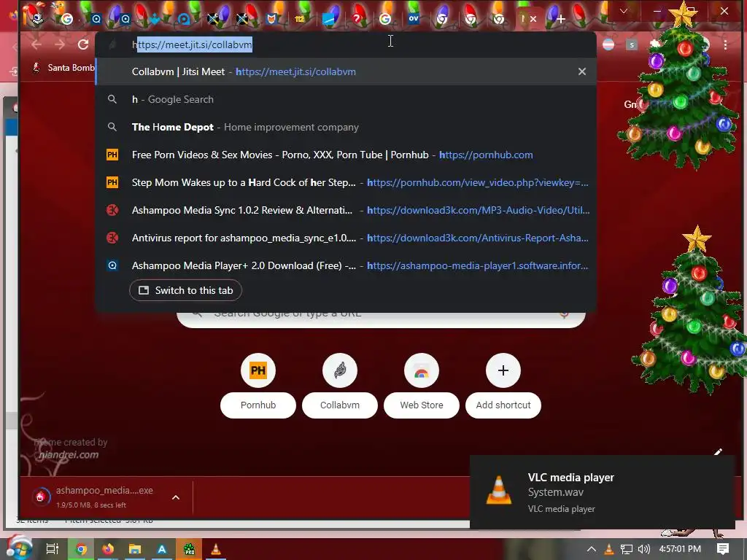Open Task View on the taskbar
Viewport: 747px width, 560px height.
[53, 549]
